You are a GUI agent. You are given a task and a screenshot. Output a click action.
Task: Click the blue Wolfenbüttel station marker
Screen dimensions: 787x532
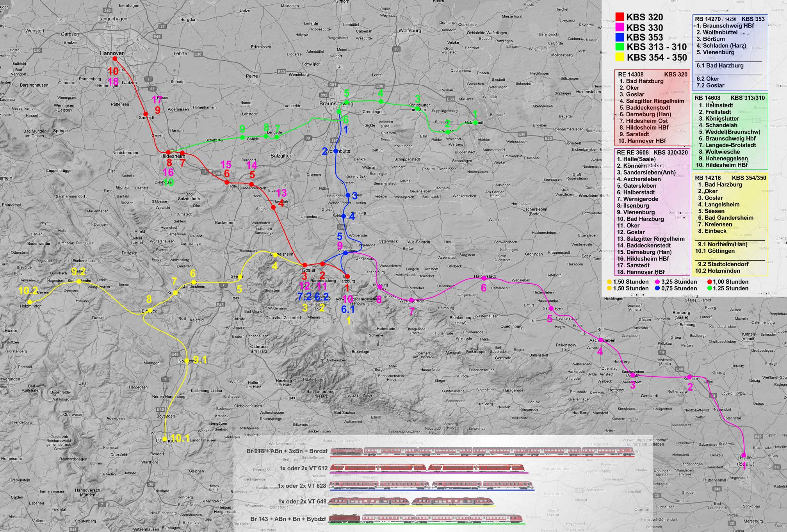point(336,151)
